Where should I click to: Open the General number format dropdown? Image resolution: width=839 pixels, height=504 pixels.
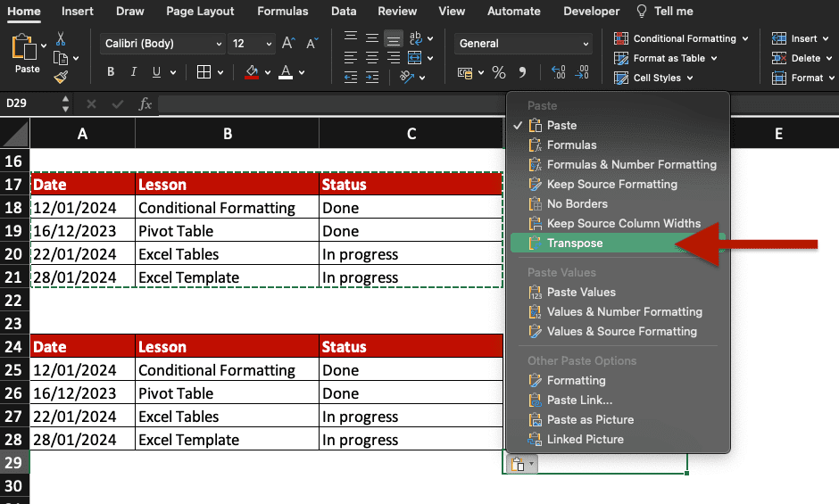(x=523, y=44)
